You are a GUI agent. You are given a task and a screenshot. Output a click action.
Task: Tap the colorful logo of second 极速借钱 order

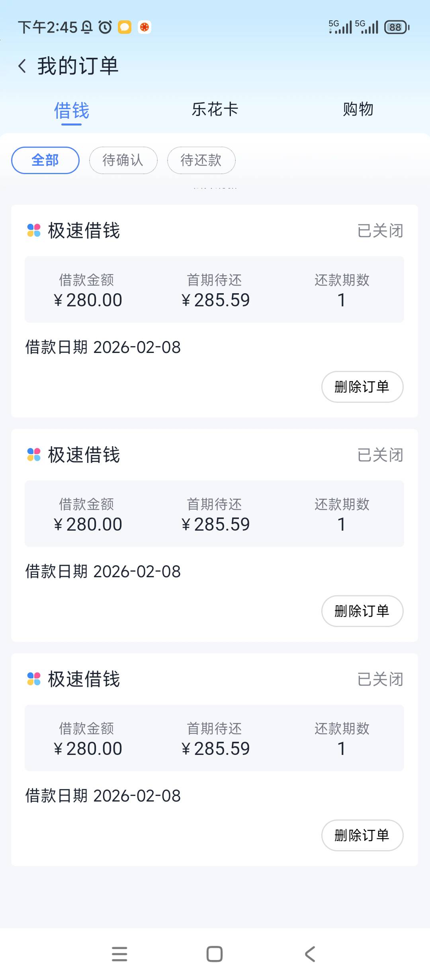click(34, 455)
